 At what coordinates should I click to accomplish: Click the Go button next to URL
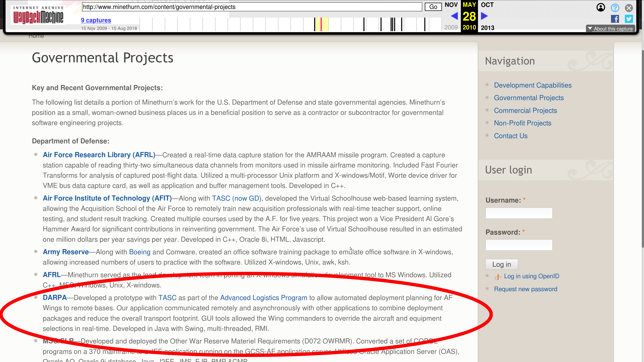click(x=433, y=7)
